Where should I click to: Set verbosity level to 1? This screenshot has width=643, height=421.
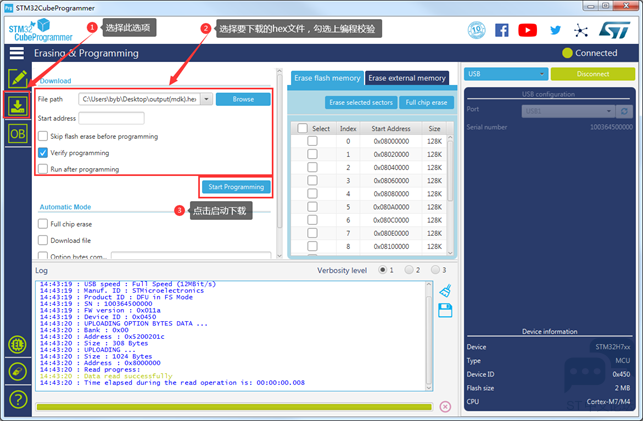click(x=382, y=270)
